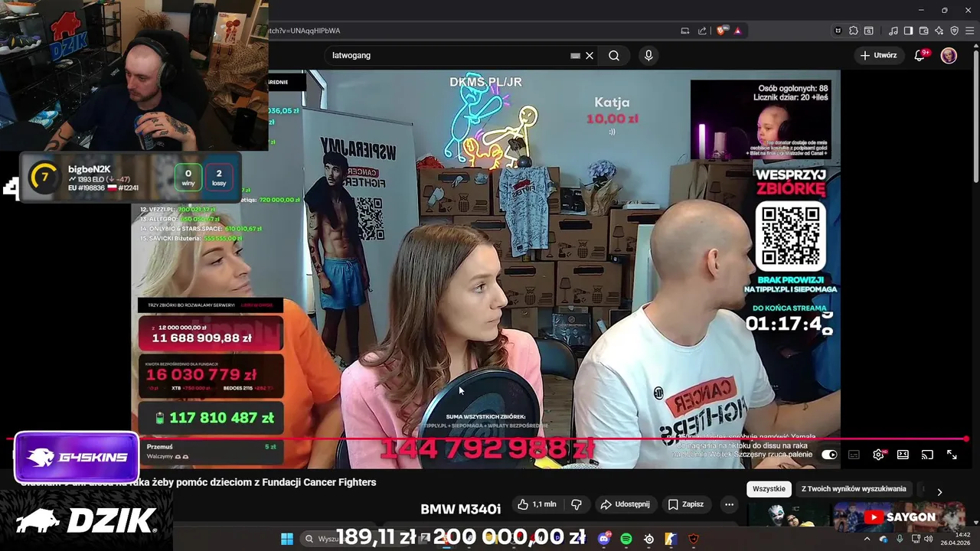Toggle the browser sidebar panel icon
The image size is (980, 551).
click(909, 31)
